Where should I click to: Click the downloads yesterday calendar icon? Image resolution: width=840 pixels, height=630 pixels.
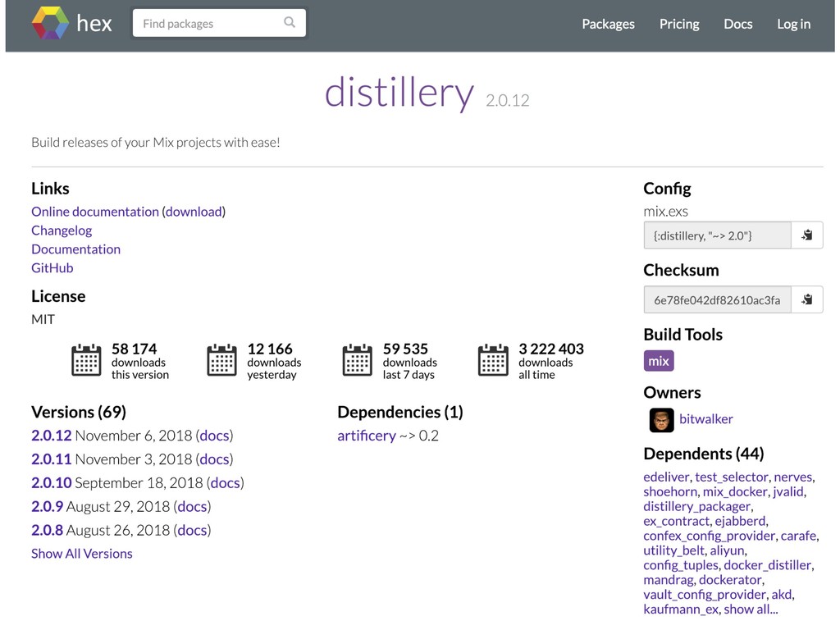(x=221, y=360)
